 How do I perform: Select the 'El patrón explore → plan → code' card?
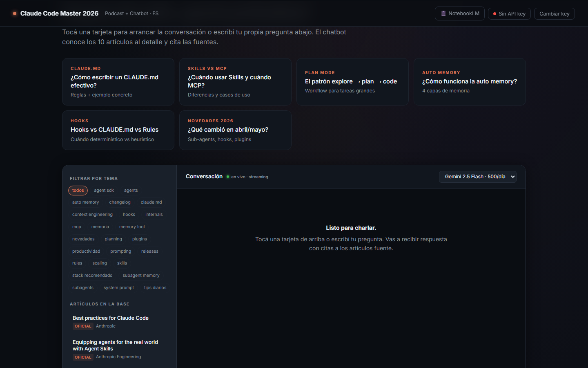click(352, 82)
